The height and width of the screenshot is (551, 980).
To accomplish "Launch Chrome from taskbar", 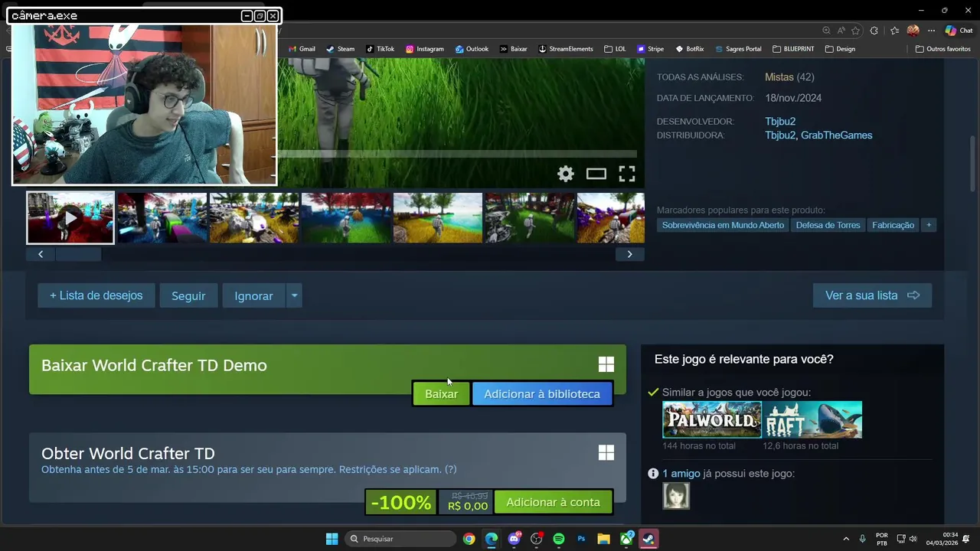I will click(469, 539).
